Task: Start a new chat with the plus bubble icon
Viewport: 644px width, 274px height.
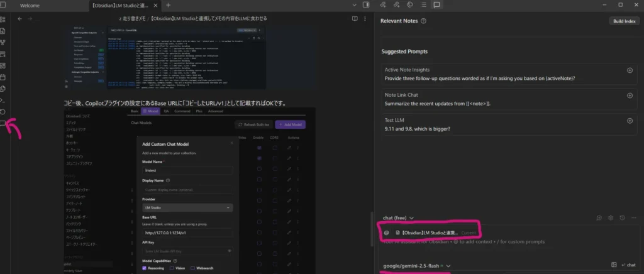Action: tap(598, 218)
